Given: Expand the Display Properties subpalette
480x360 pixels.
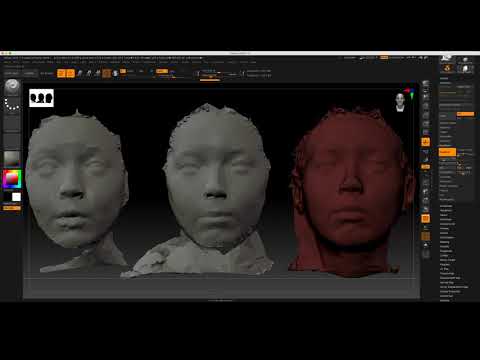Looking at the screenshot, I should pyautogui.click(x=450, y=292).
